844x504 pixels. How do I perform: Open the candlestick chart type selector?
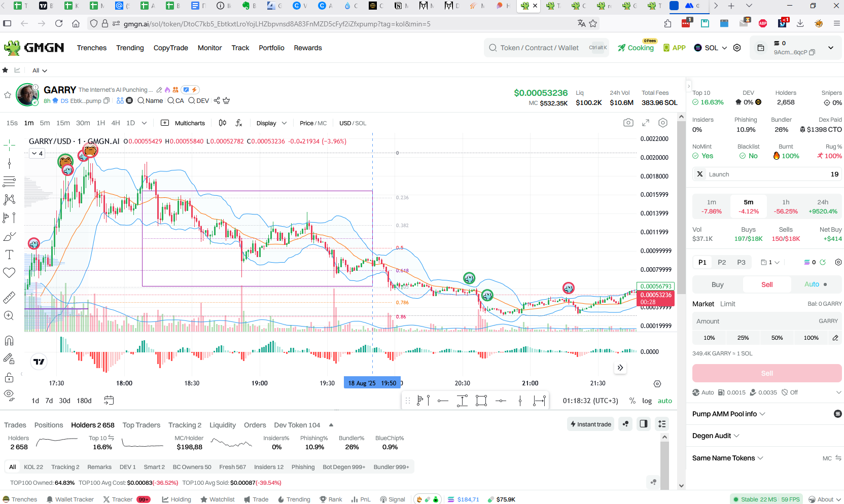223,123
